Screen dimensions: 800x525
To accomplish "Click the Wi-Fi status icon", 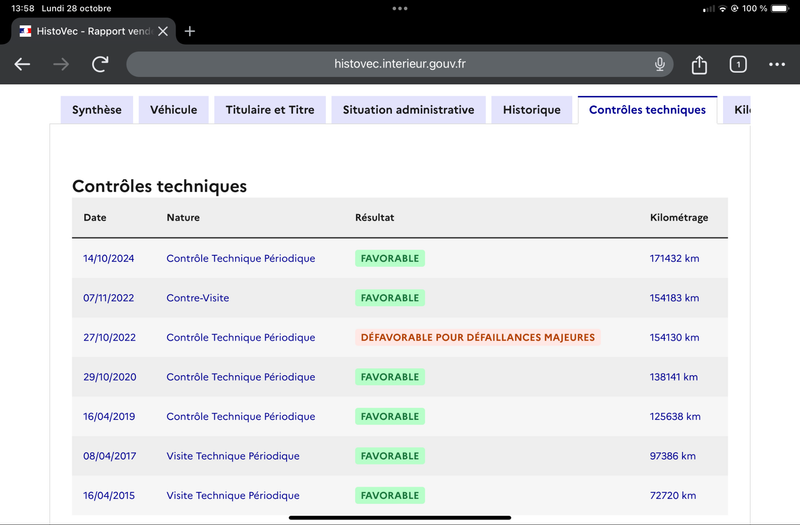I will pyautogui.click(x=722, y=8).
